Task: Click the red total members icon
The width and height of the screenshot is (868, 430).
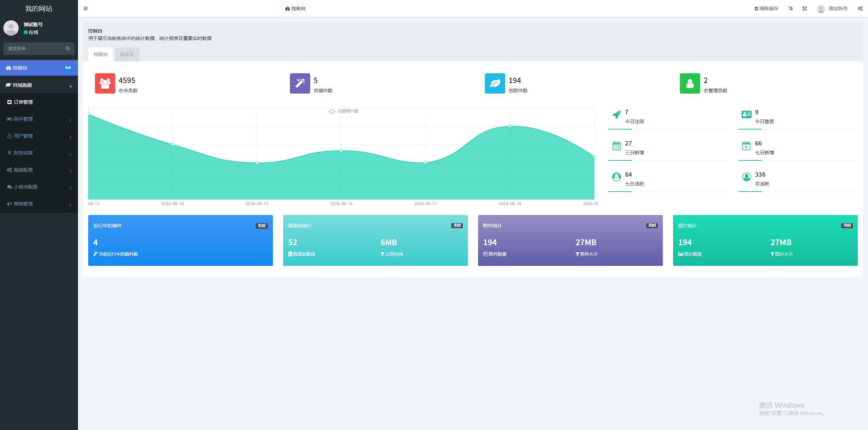Action: click(x=105, y=83)
